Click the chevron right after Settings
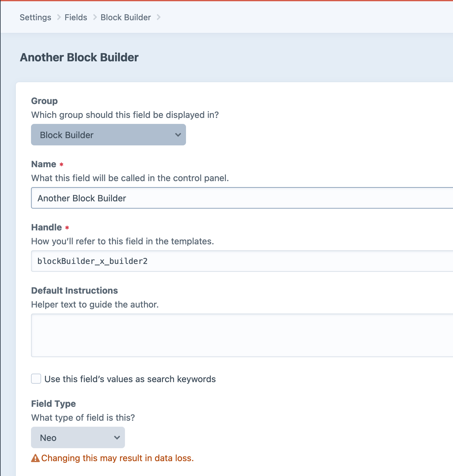Image resolution: width=453 pixels, height=476 pixels. tap(59, 17)
